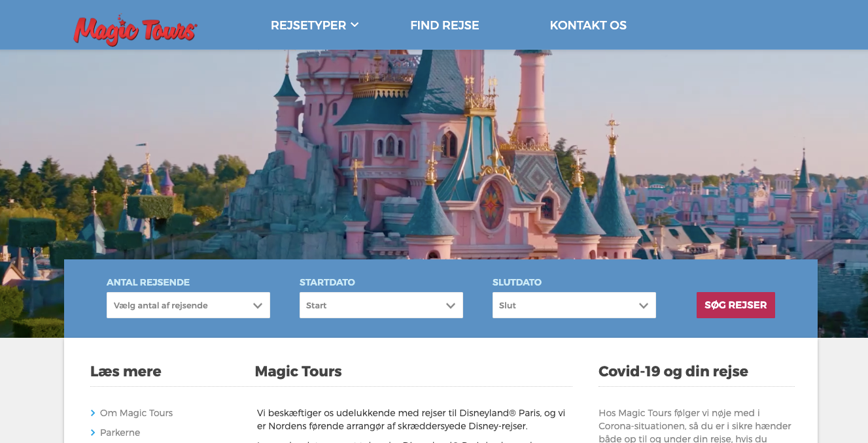Image resolution: width=868 pixels, height=443 pixels.
Task: Click the Magic Tours logo
Action: coord(135,29)
